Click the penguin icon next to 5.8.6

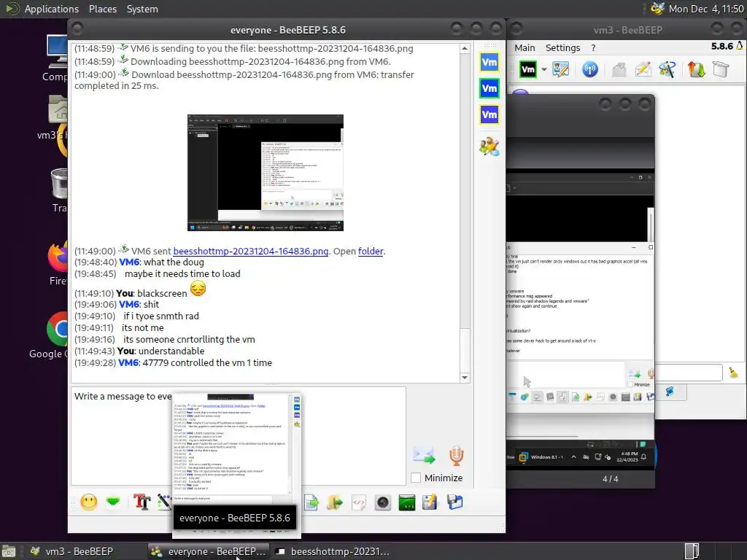(740, 46)
